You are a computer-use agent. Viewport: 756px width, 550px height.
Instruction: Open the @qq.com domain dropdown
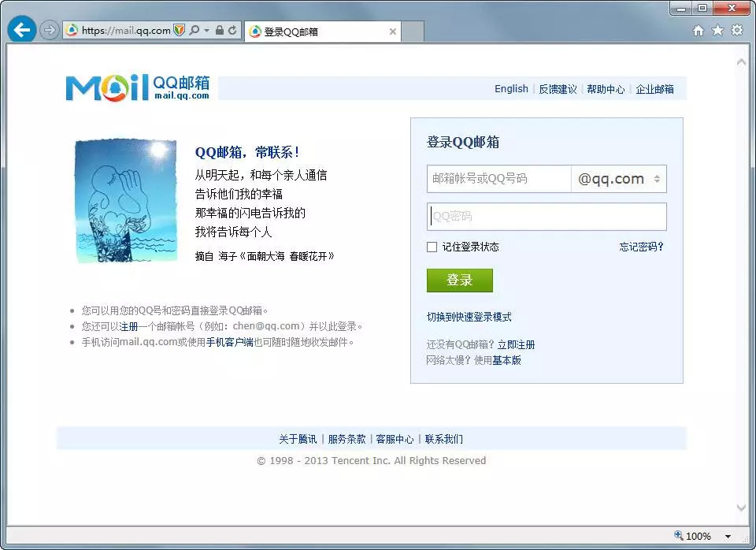pos(619,179)
